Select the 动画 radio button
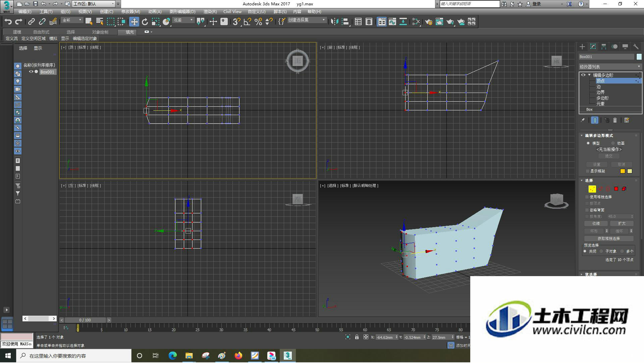The height and width of the screenshot is (363, 644). tap(613, 143)
